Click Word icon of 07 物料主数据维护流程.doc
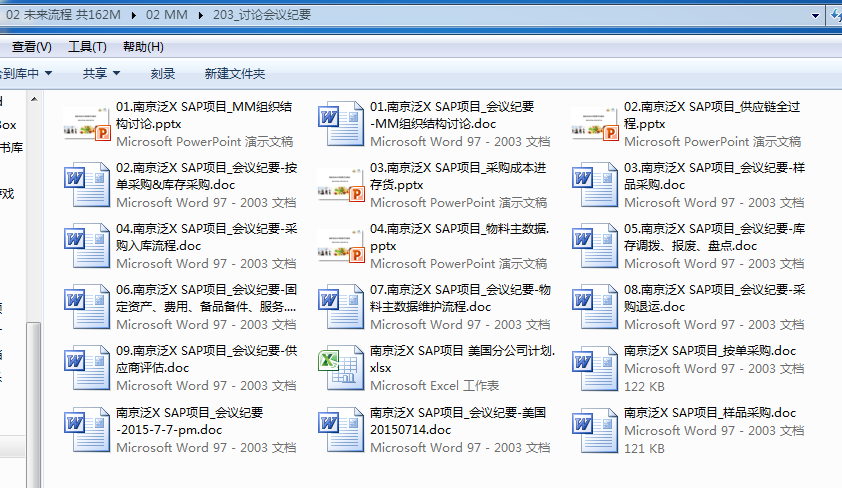This screenshot has width=842, height=488. tap(340, 307)
